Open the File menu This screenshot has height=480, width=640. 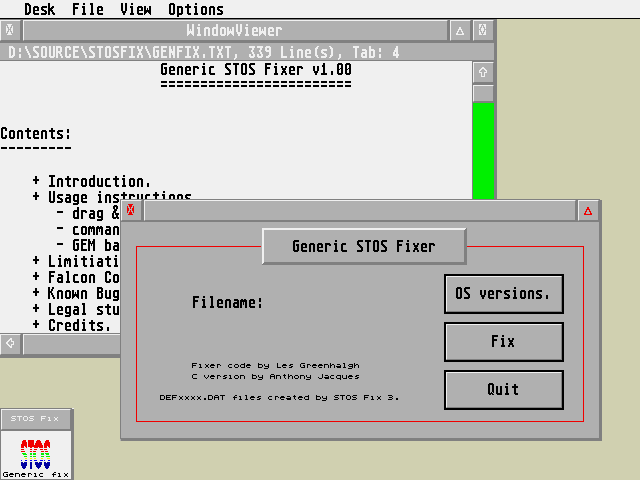pos(87,9)
